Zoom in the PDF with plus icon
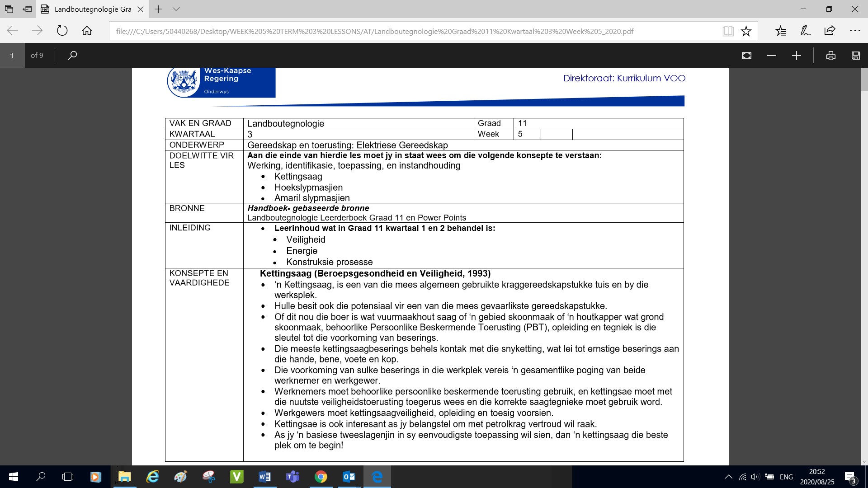The height and width of the screenshot is (488, 868). coord(797,56)
